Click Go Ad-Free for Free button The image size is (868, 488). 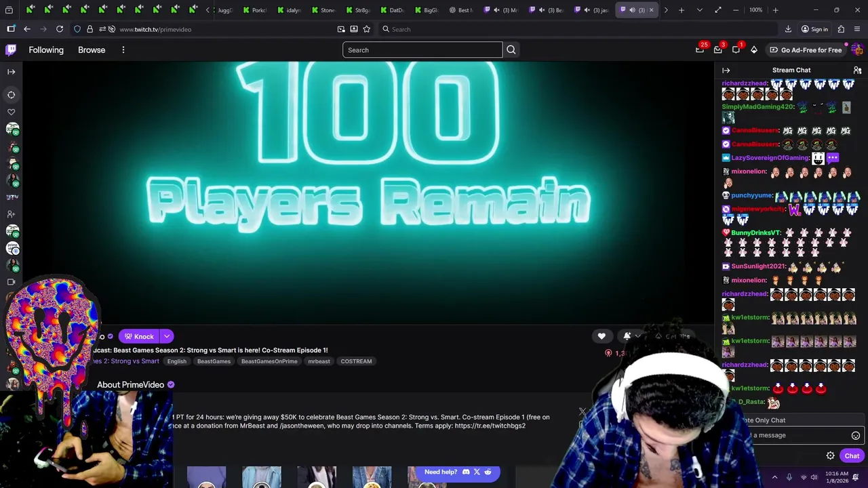pyautogui.click(x=805, y=50)
